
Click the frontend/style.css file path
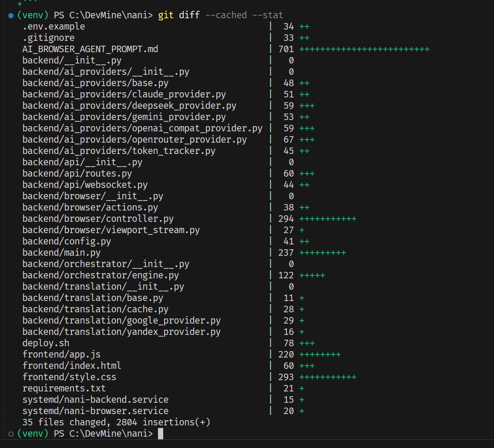[69, 377]
